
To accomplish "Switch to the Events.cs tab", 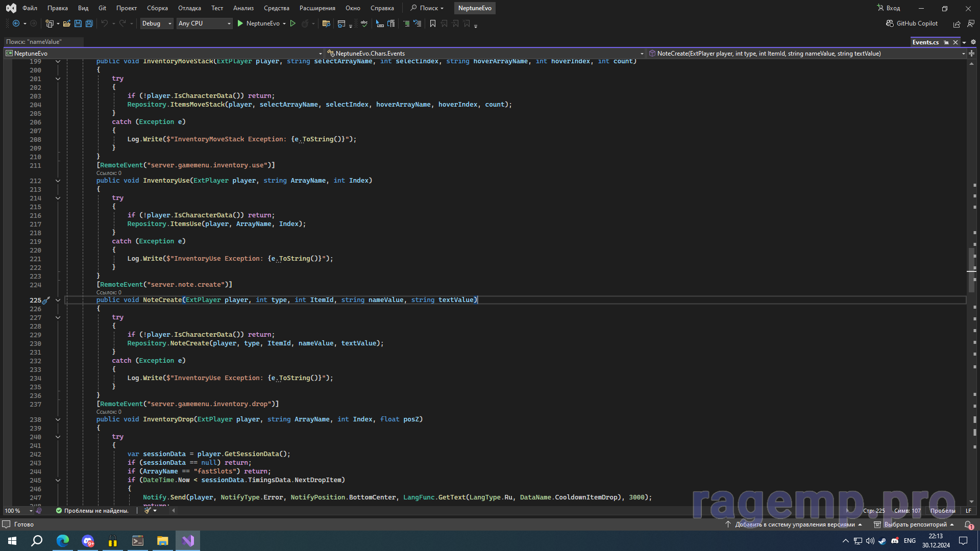I will pyautogui.click(x=925, y=42).
